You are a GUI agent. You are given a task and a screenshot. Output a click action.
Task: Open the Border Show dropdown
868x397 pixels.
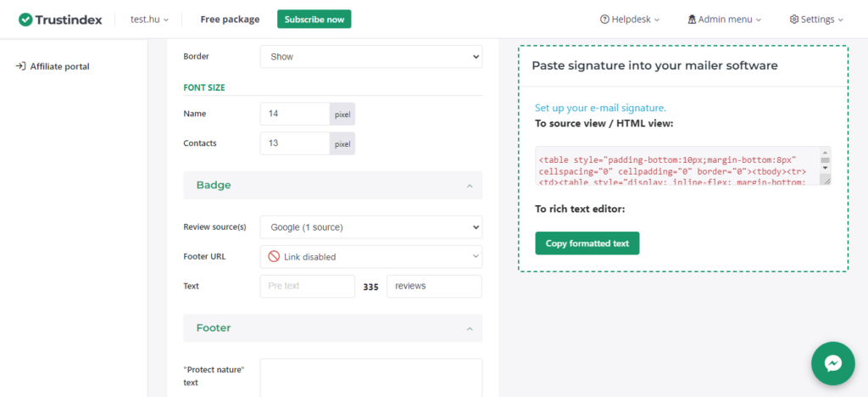click(370, 57)
